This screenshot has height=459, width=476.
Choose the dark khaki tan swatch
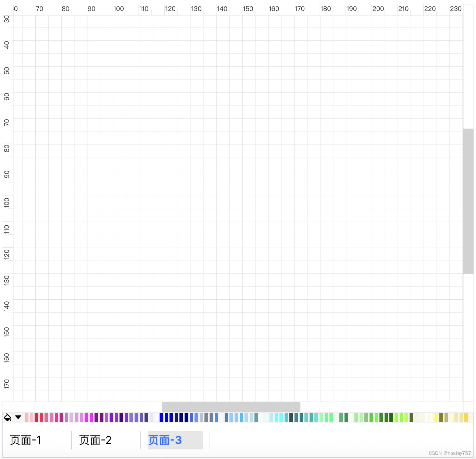pyautogui.click(x=446, y=418)
